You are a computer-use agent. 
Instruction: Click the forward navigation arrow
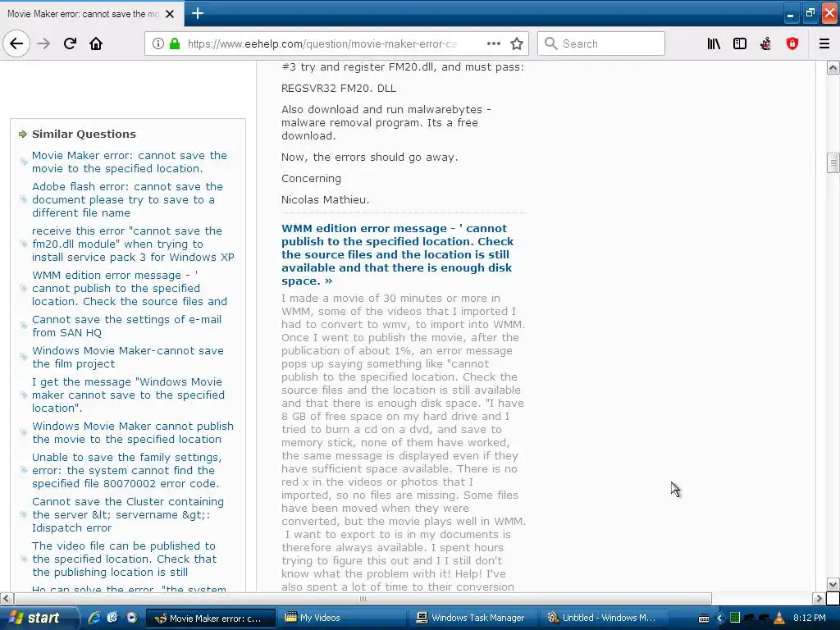click(43, 43)
